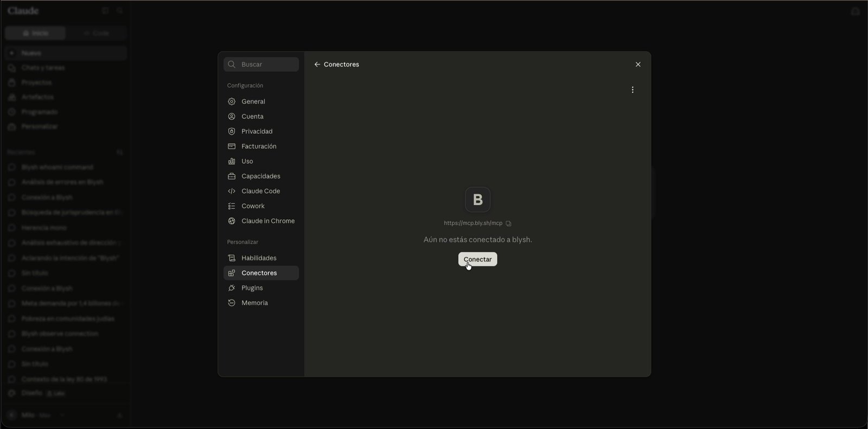Open Cuenta settings
Image resolution: width=868 pixels, height=429 pixels.
(261, 117)
